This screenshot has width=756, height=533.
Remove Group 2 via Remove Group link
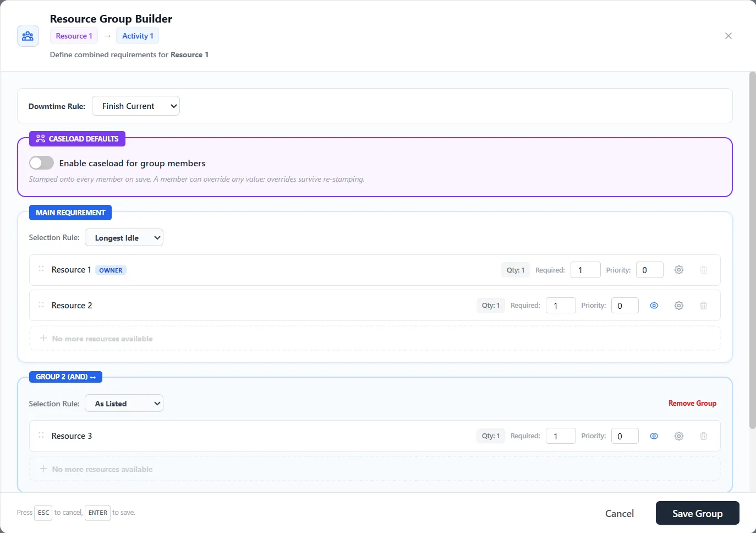click(692, 404)
